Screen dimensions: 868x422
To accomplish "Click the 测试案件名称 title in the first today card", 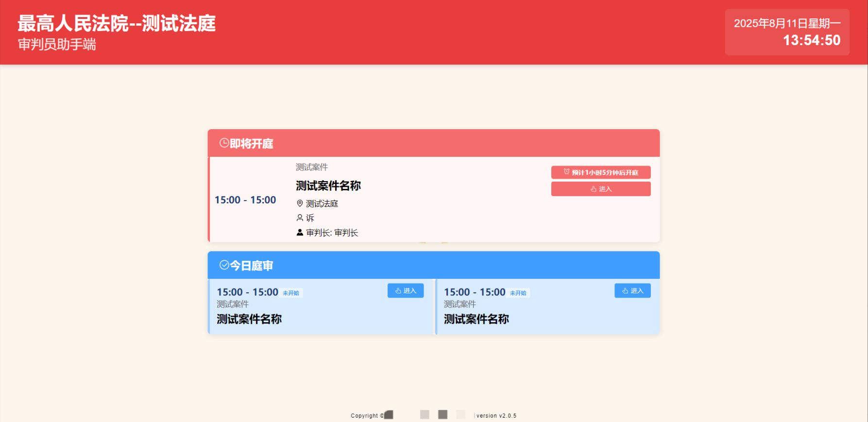I will [249, 319].
